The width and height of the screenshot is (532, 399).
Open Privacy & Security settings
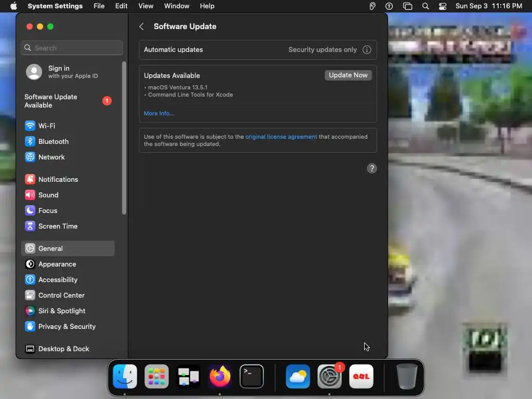(x=68, y=327)
